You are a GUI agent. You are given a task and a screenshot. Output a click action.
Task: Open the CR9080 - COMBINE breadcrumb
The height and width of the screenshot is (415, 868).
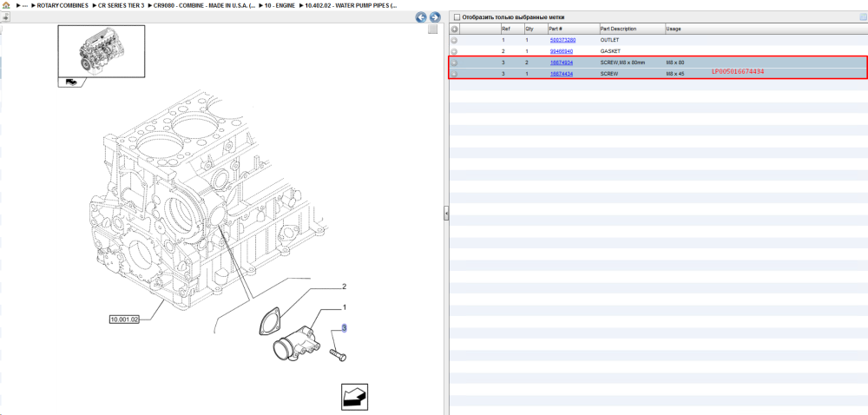click(205, 5)
